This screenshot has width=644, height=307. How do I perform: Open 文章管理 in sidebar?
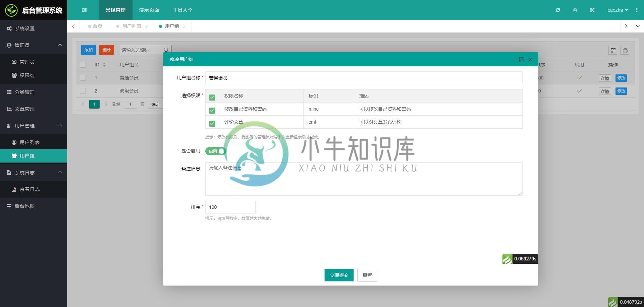click(34, 109)
